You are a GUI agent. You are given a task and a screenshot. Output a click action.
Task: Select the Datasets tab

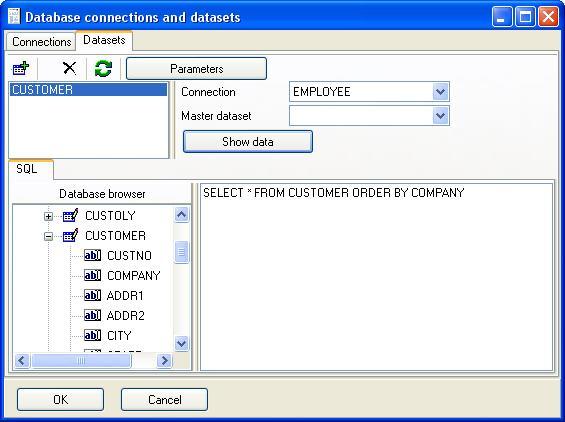pyautogui.click(x=104, y=40)
